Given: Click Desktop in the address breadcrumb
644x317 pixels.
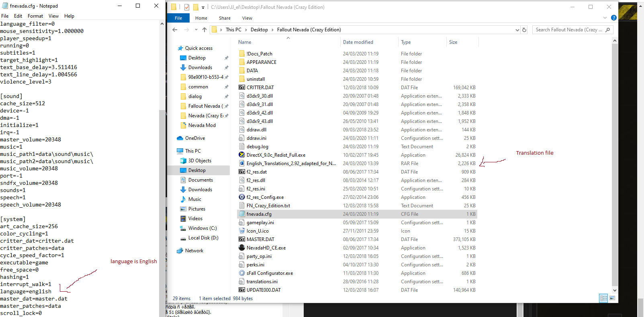Looking at the screenshot, I should pos(259,30).
